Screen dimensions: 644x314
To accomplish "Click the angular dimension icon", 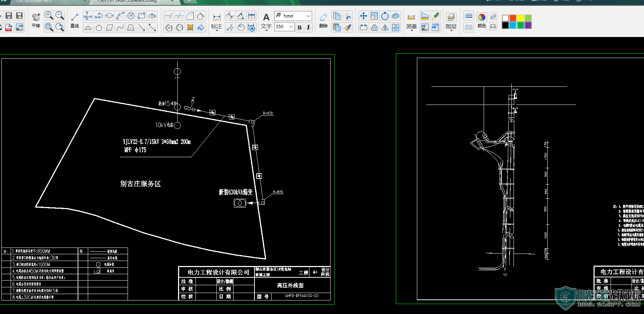I will coord(241,16).
